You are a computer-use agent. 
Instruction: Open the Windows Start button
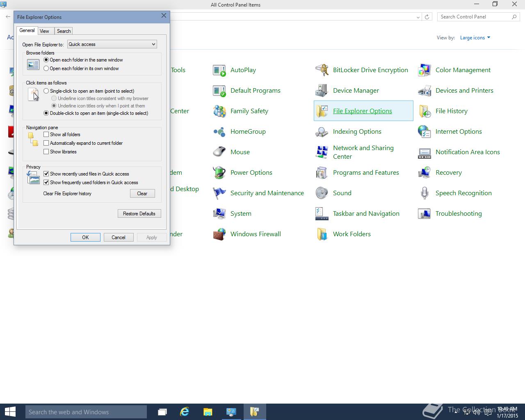pyautogui.click(x=10, y=412)
